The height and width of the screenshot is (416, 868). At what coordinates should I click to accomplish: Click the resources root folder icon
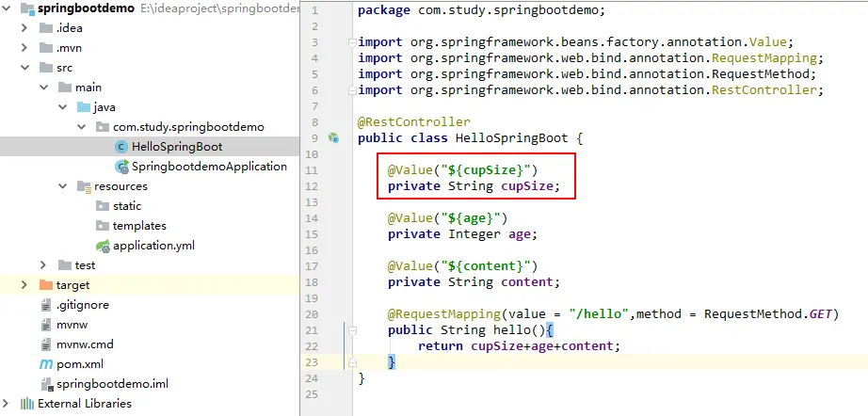pos(84,185)
